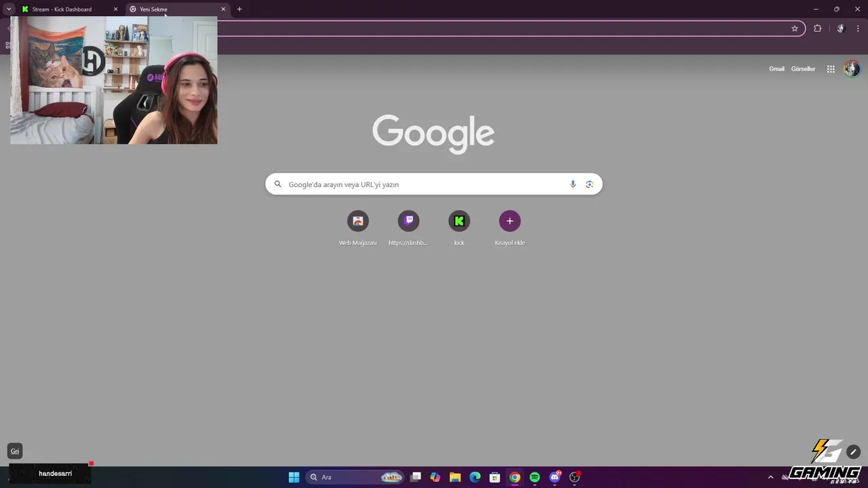Viewport: 868px width, 488px height.
Task: Search by image with the Lens icon
Action: [x=589, y=184]
